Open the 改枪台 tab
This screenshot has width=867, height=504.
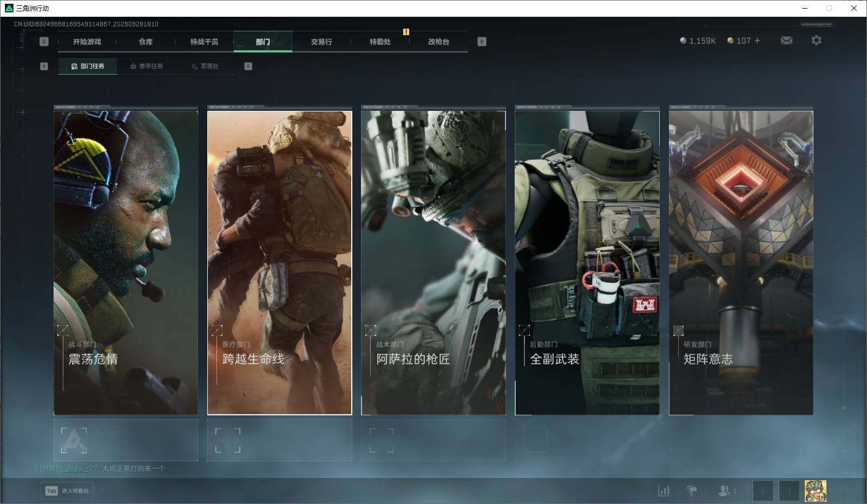438,42
